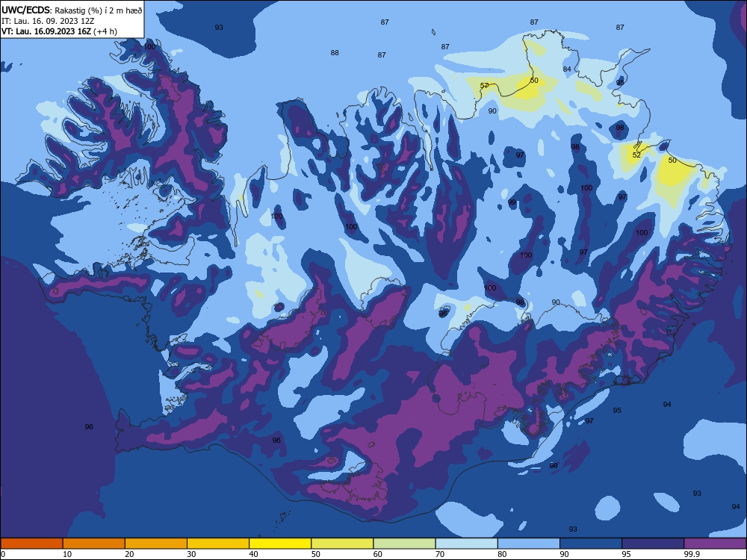The width and height of the screenshot is (747, 560).
Task: Click the purple above-99.9 legend swatch
Action: pyautogui.click(x=715, y=544)
